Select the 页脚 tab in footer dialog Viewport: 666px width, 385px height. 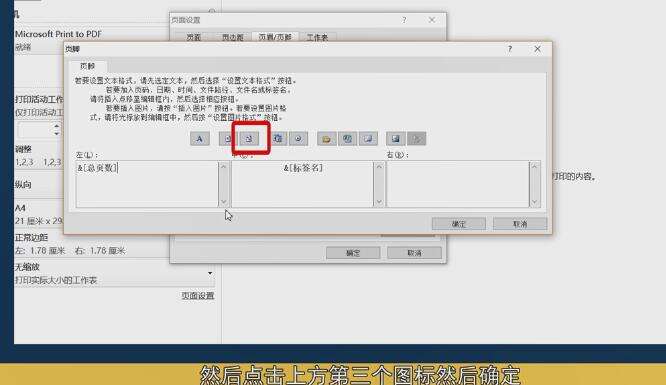click(87, 66)
